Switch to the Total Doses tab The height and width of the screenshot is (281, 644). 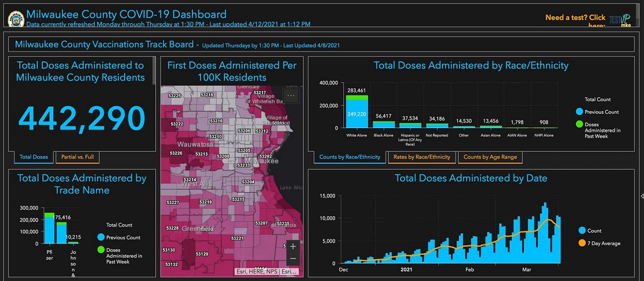[34, 157]
